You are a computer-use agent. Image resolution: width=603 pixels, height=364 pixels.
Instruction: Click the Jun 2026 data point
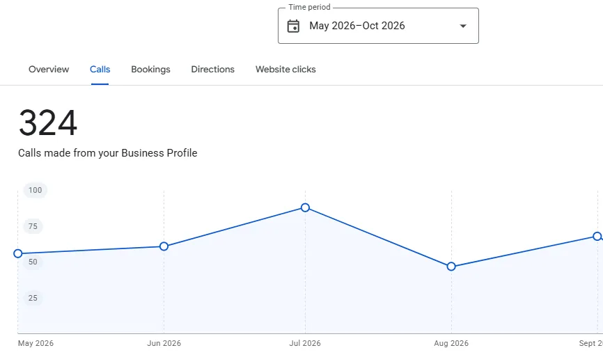point(164,246)
